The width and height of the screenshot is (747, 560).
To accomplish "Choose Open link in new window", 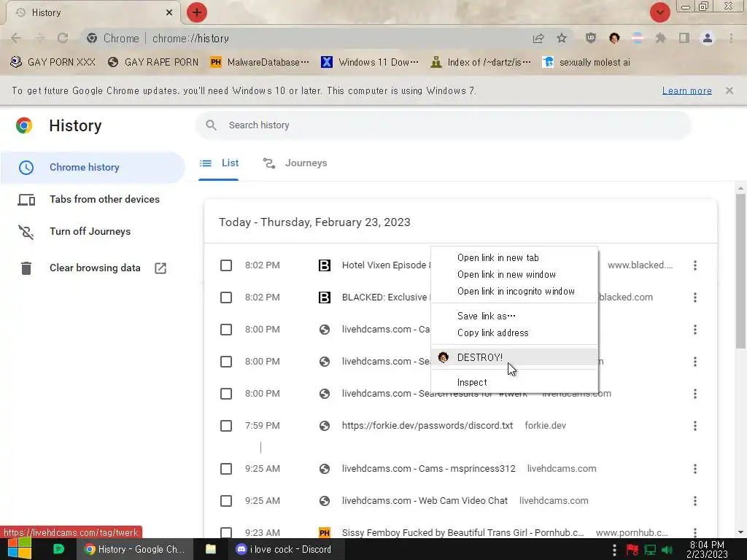I will click(514, 275).
